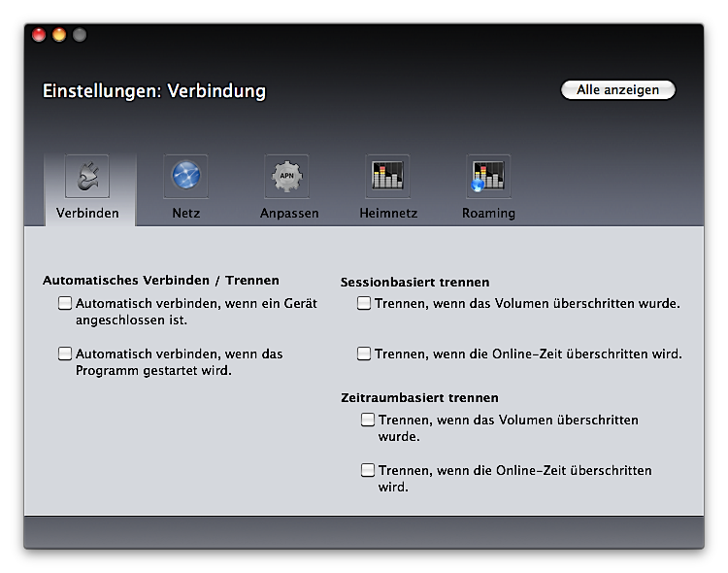Switch to the Verbinden tab label
Viewport: 728px width, 573px height.
coord(87,213)
